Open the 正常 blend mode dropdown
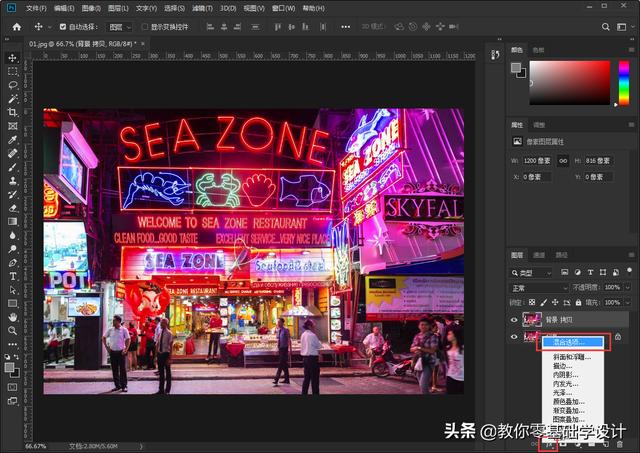This screenshot has height=453, width=640. pyautogui.click(x=540, y=288)
